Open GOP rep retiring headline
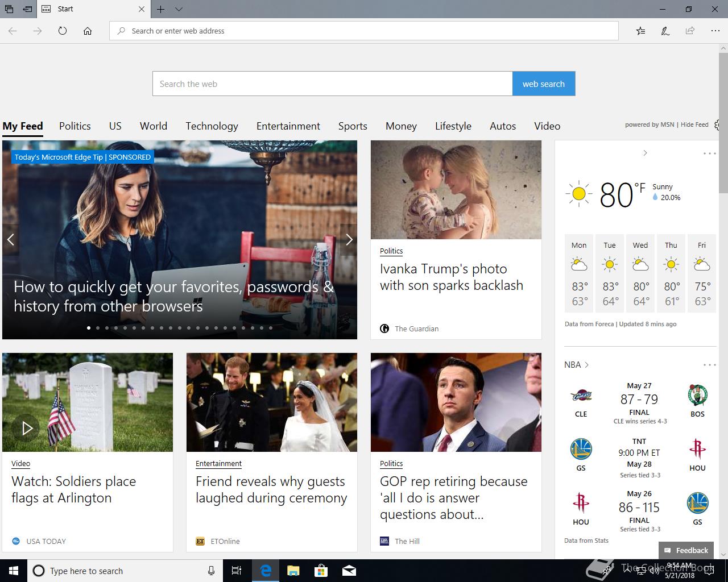Viewport: 728px width, 582px height. point(454,498)
